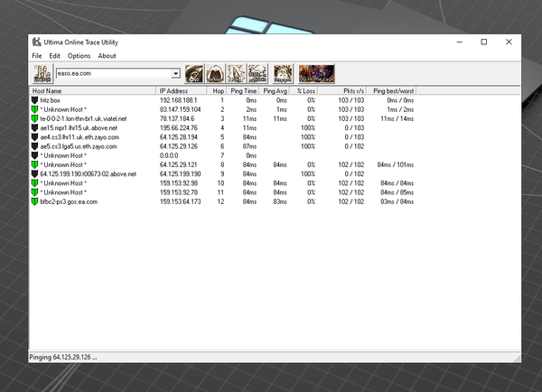Click the first toolbar icon left of the address box
The width and height of the screenshot is (542, 392).
click(42, 74)
